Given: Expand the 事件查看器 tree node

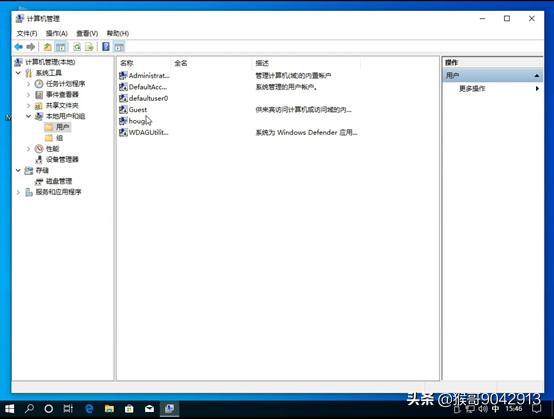Looking at the screenshot, I should [29, 95].
